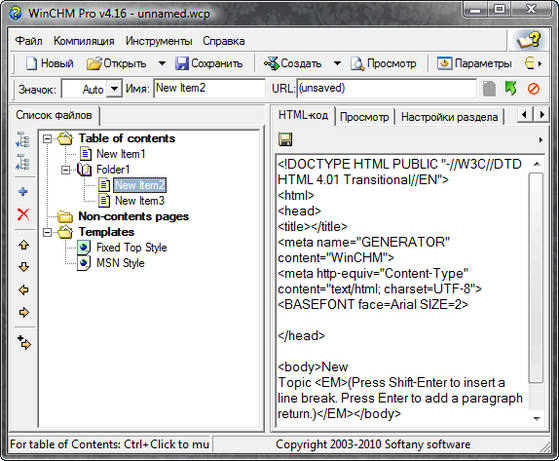Click the lower tree structure icon in sidebar
Image resolution: width=559 pixels, height=461 pixels.
point(23,162)
